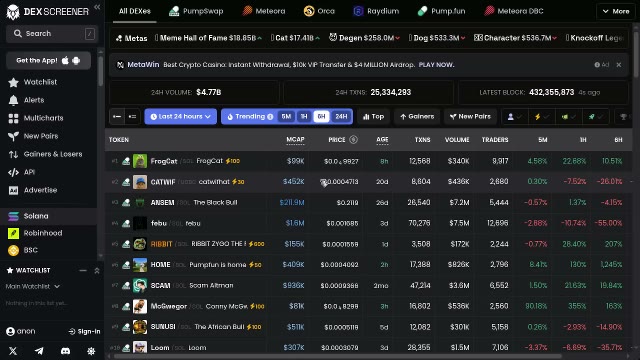Click the price info dollar icon in header

[x=353, y=140]
